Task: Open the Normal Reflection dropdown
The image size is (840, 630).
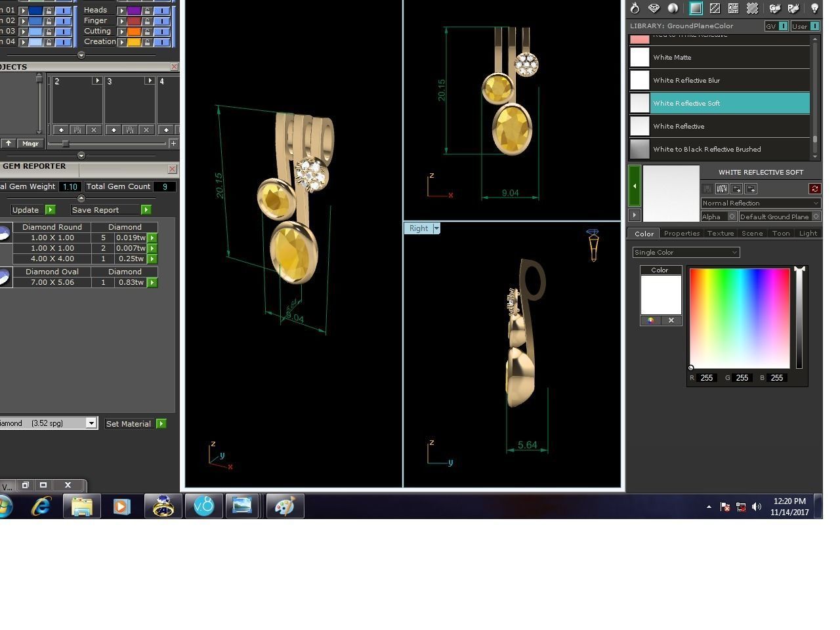Action: point(761,203)
